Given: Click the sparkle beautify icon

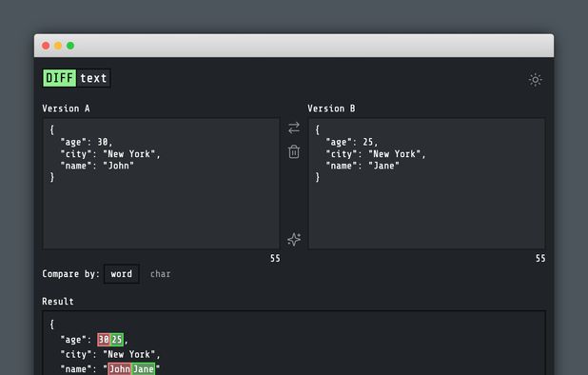Looking at the screenshot, I should point(294,239).
